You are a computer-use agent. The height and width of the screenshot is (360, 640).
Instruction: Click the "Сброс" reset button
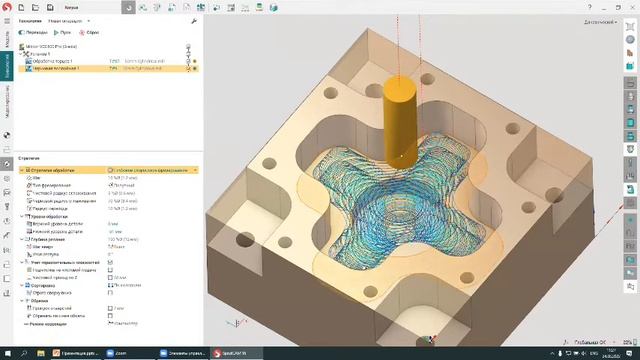89,32
